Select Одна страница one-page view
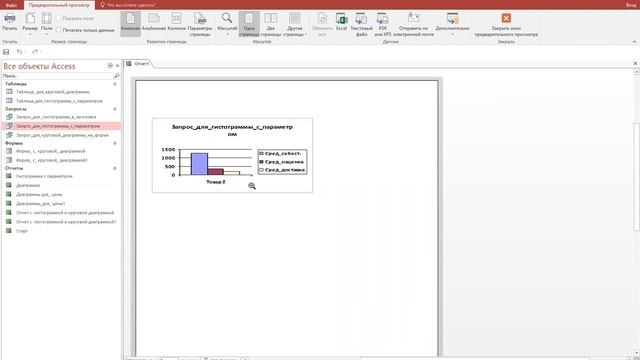Screen dimensions: 640x360 tap(249, 24)
